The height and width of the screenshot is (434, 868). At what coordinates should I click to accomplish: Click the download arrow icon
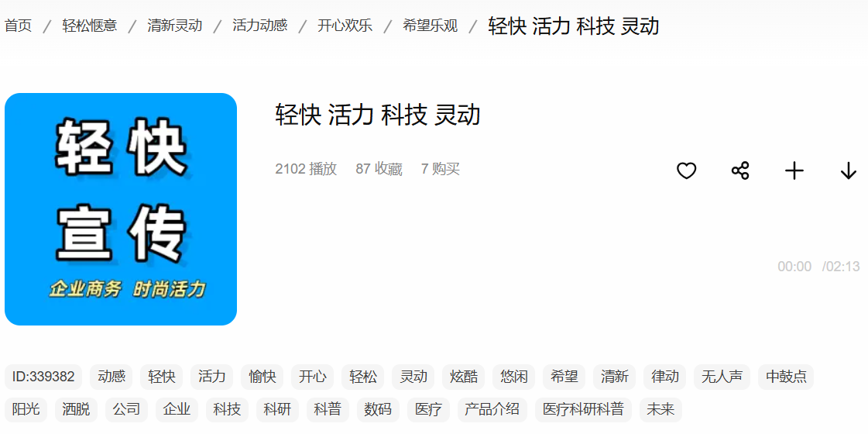[849, 170]
